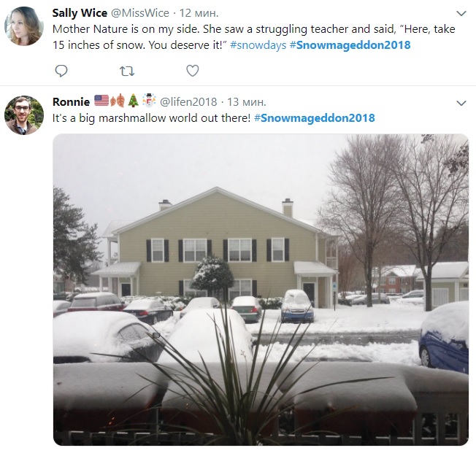Expand options chevron on Ronnie's tweet
This screenshot has width=476, height=456.
[x=461, y=103]
